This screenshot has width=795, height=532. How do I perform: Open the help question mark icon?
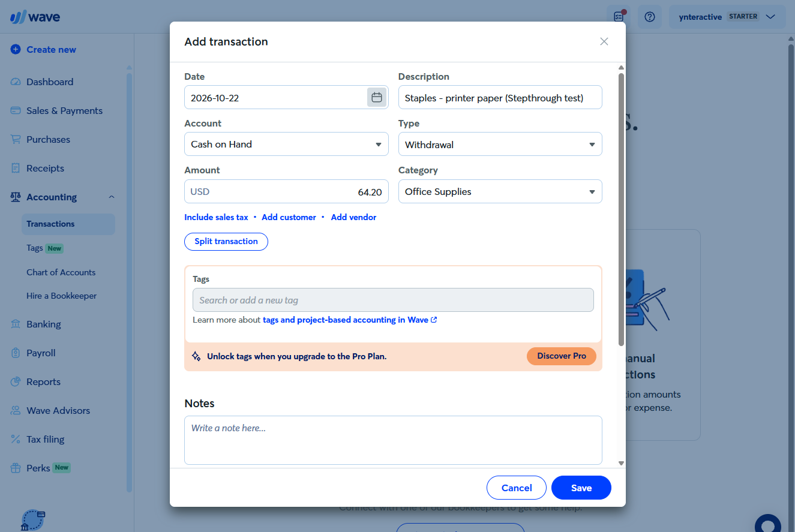(x=649, y=17)
